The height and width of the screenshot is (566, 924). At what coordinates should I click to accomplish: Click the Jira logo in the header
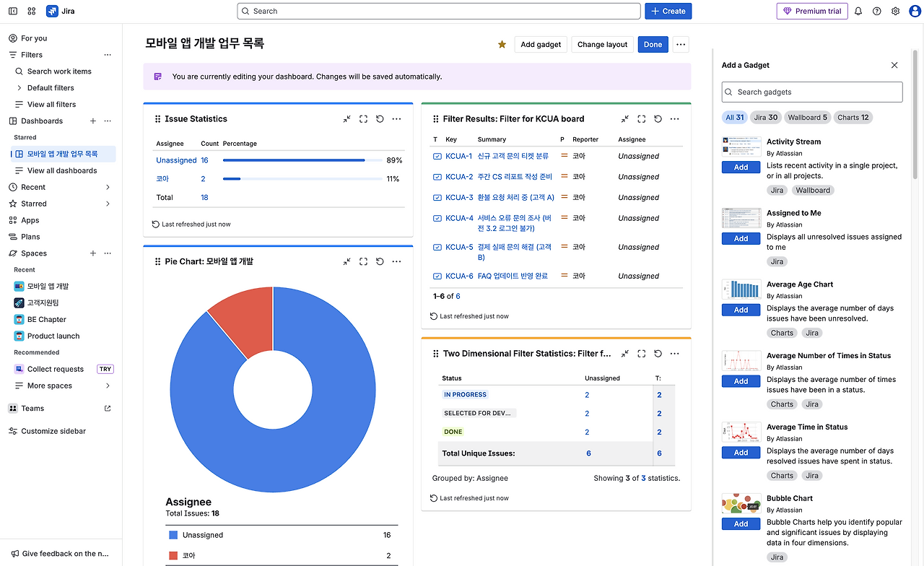coord(61,11)
